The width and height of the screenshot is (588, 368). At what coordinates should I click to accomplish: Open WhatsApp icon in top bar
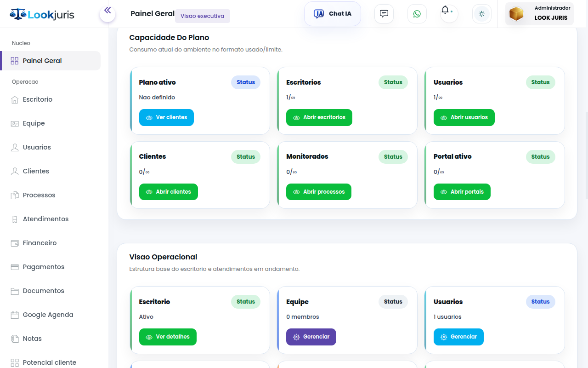417,14
